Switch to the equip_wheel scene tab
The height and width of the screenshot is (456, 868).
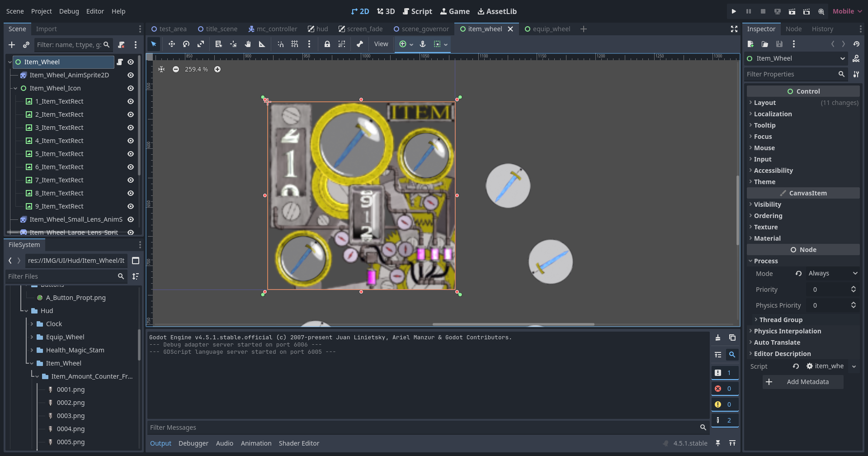point(547,29)
